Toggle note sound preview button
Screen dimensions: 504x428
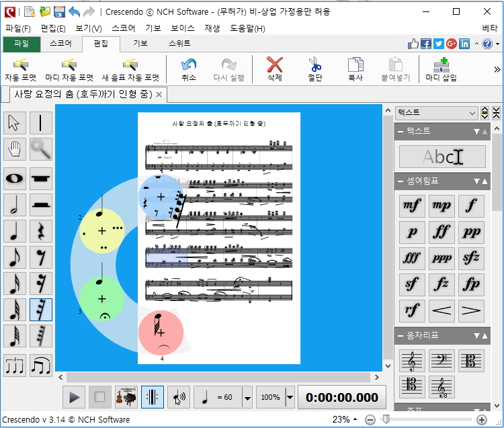point(178,398)
